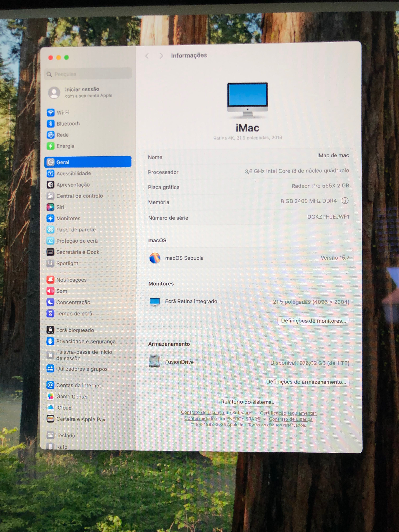Select Rato in the sidebar
This screenshot has height=532, width=399.
click(x=88, y=446)
